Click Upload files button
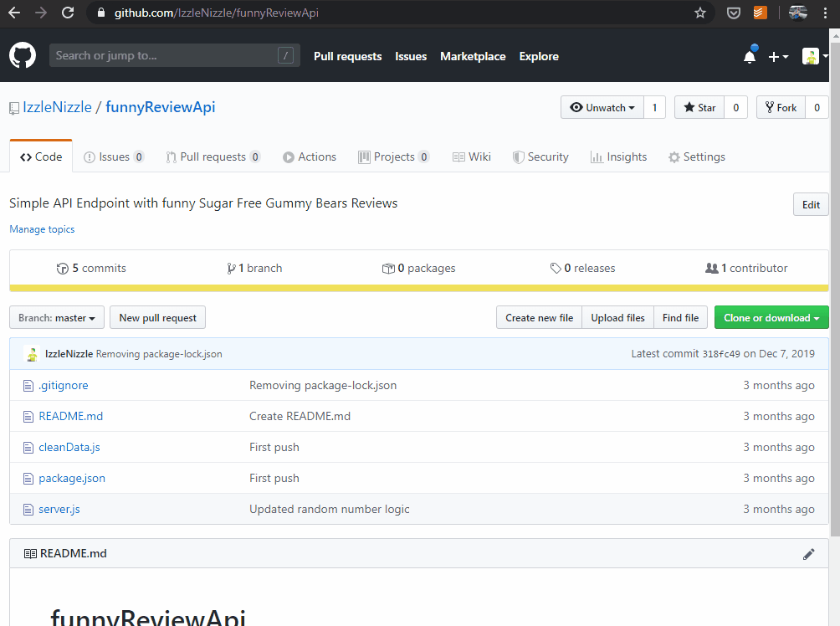Image resolution: width=840 pixels, height=626 pixels. (x=617, y=318)
